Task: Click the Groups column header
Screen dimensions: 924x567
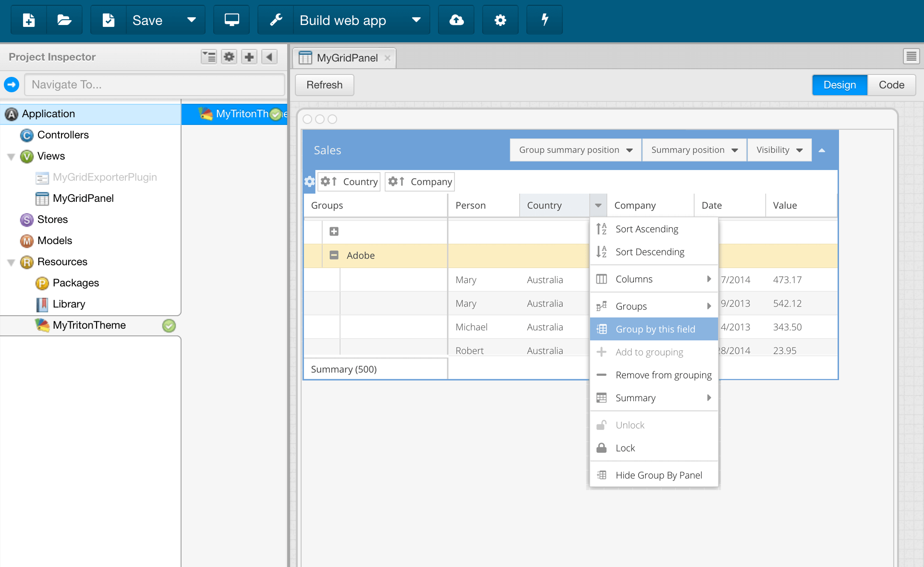Action: (376, 205)
